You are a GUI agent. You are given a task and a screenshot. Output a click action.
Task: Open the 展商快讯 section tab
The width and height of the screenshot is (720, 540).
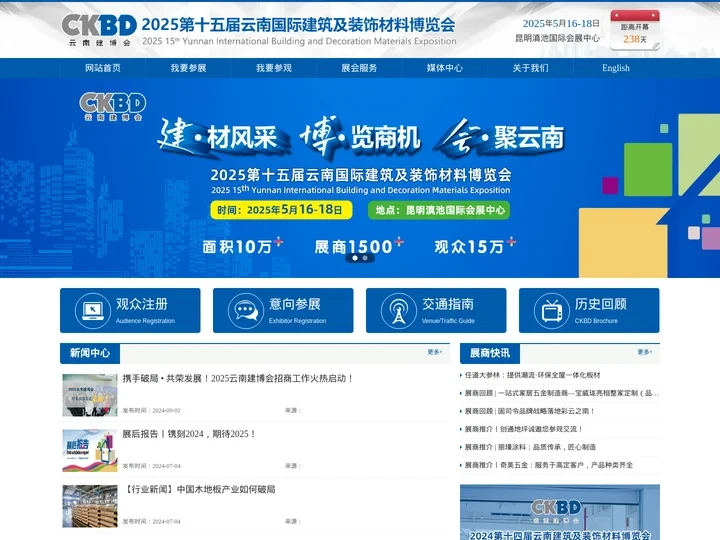click(490, 353)
